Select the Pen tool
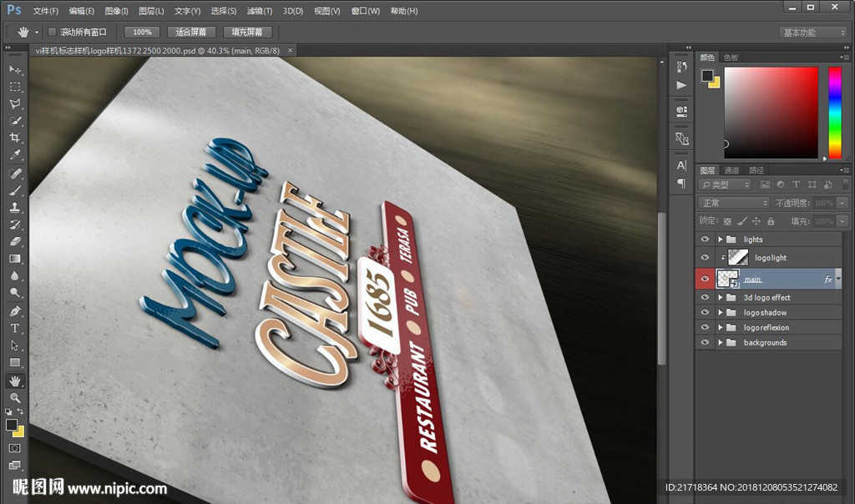Viewport: 855px width, 504px height. tap(15, 311)
